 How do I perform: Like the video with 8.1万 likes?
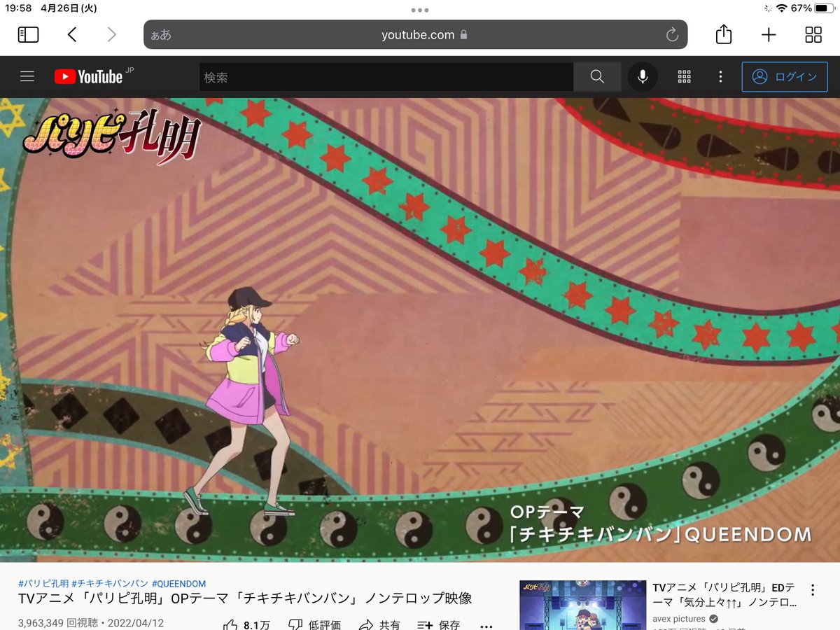(x=247, y=624)
